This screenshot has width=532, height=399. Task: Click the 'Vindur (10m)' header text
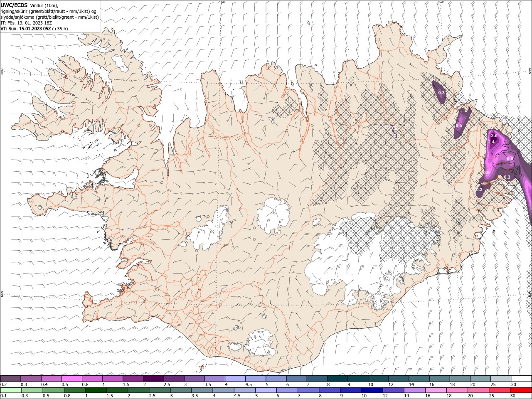pos(44,5)
